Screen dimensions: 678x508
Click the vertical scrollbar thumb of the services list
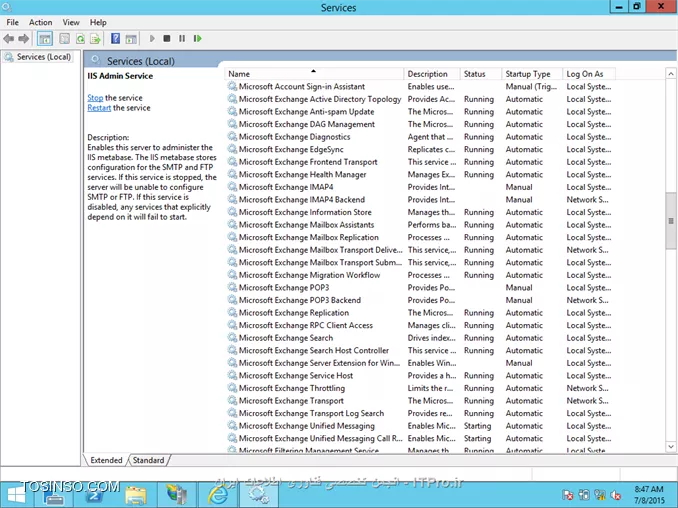(671, 221)
